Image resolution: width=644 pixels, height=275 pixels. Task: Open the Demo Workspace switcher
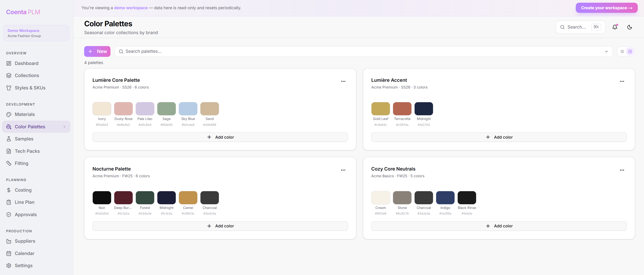coord(36,33)
